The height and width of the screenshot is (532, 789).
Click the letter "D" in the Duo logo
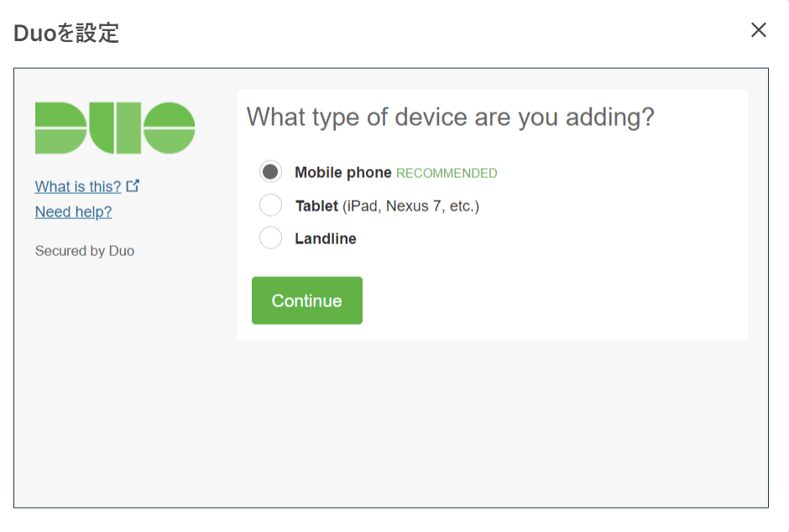60,128
